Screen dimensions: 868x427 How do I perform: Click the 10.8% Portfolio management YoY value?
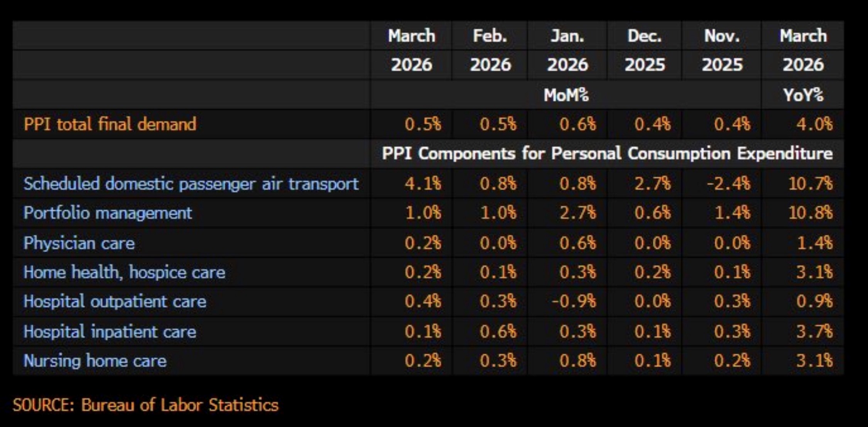click(811, 213)
